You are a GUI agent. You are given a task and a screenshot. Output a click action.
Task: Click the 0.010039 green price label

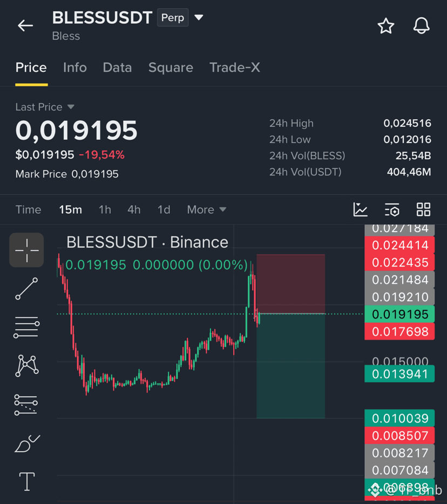click(399, 418)
